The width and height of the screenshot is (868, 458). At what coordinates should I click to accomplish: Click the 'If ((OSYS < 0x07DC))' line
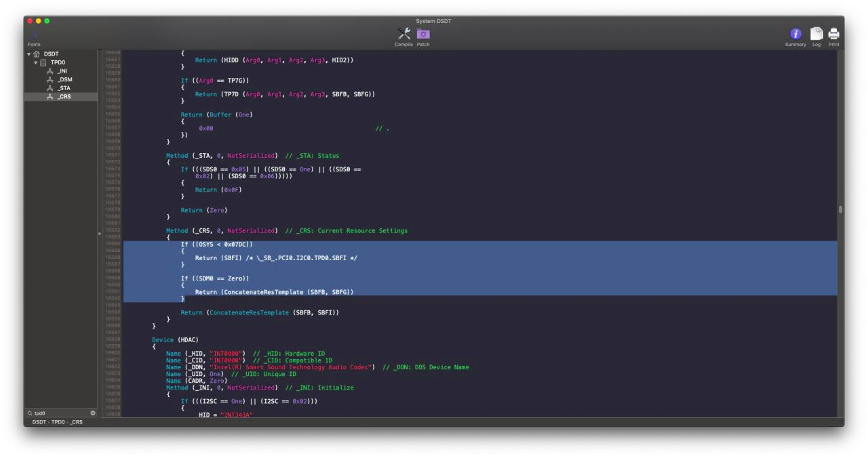tap(217, 244)
